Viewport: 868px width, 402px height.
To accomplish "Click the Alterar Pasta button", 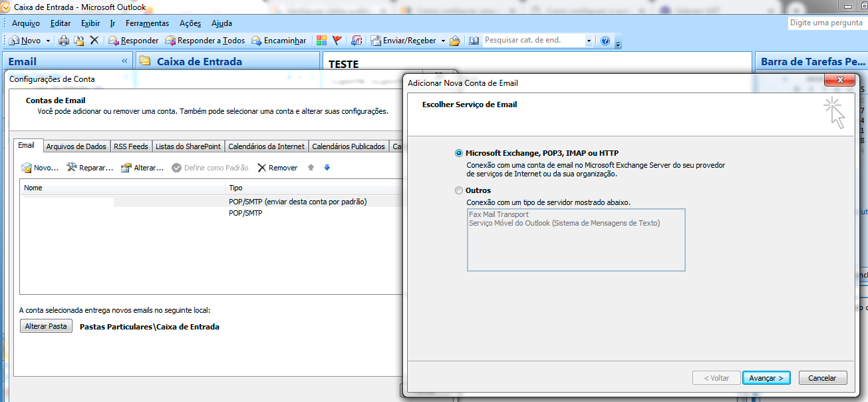I will 46,326.
